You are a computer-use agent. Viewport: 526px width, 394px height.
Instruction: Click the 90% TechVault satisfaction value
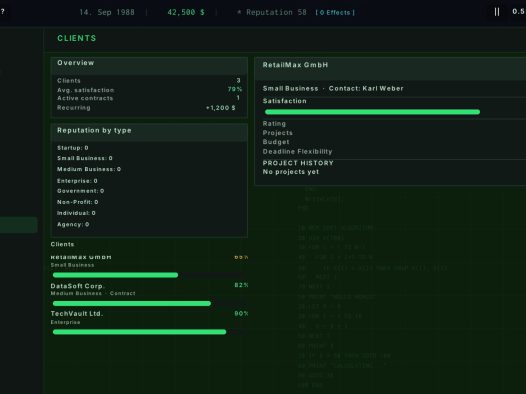click(x=241, y=314)
